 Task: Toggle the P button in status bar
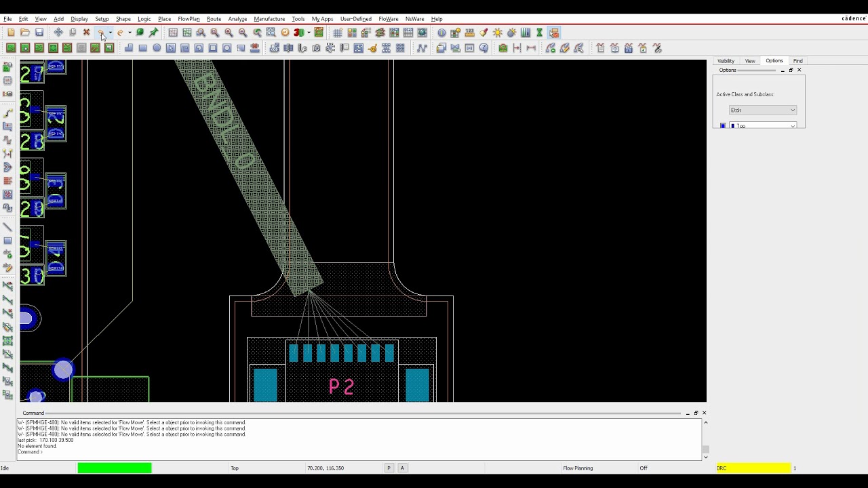(x=389, y=468)
